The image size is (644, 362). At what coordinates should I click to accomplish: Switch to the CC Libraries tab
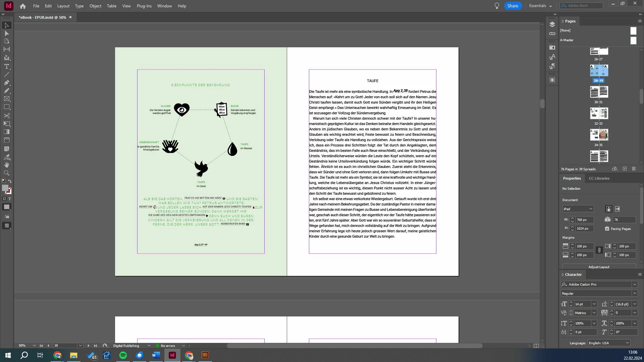pyautogui.click(x=599, y=178)
